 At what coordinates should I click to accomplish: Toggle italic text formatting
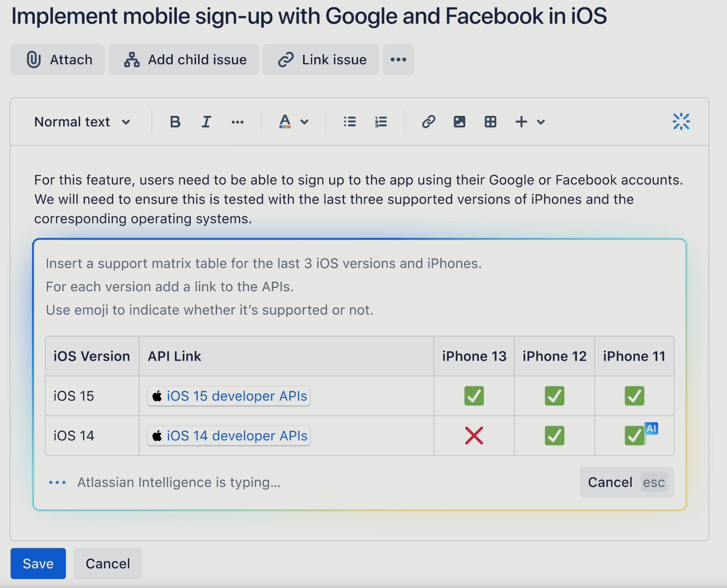pyautogui.click(x=206, y=122)
